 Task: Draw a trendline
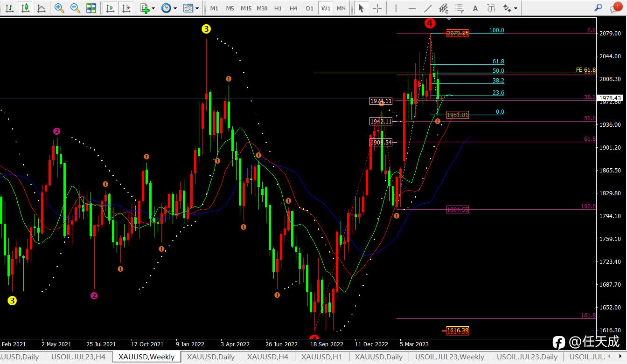pos(428,8)
